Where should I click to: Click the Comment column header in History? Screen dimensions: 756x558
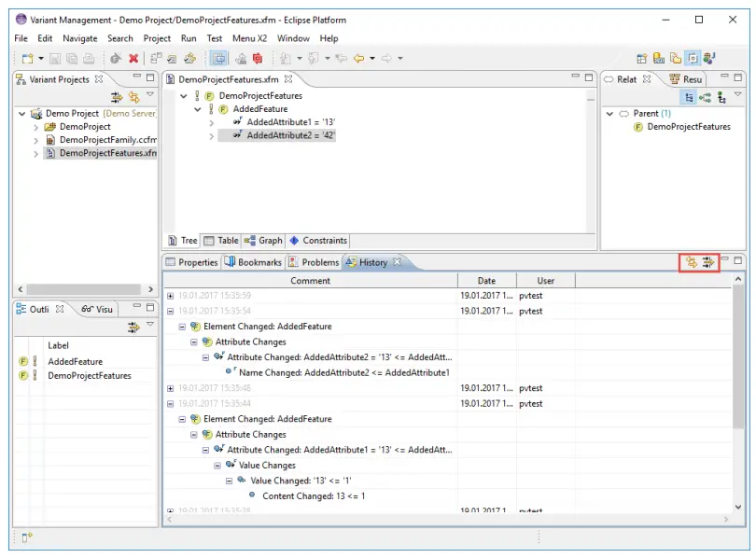(310, 280)
